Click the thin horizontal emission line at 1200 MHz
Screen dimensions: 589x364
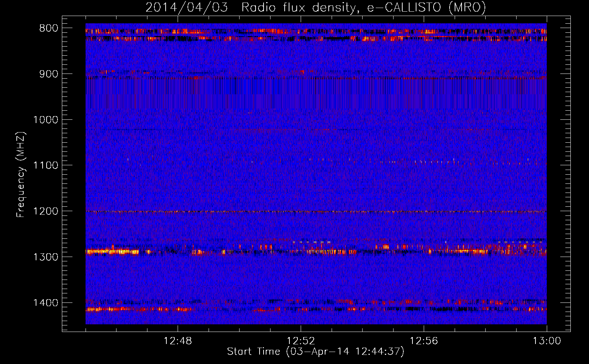coord(316,211)
